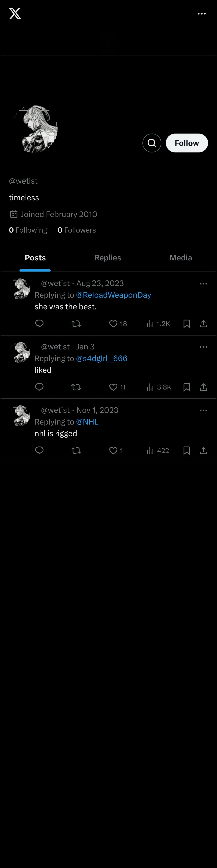
Task: Share the "nhl is rigged" post
Action: coord(203,451)
